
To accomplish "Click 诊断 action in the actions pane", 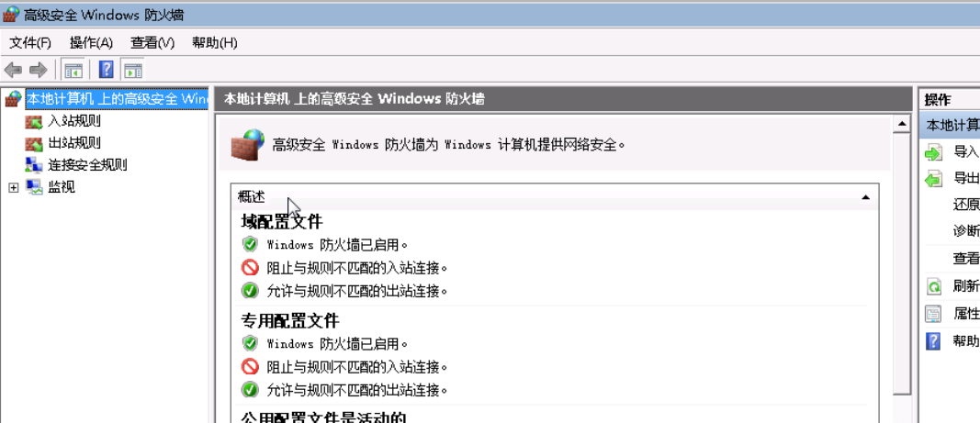I will pos(966,231).
